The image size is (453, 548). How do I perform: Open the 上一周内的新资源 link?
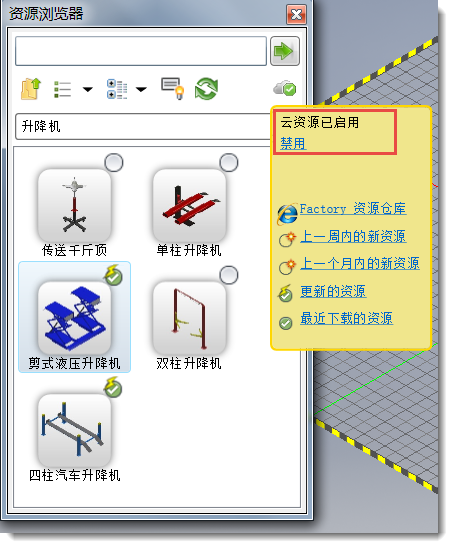(x=353, y=237)
